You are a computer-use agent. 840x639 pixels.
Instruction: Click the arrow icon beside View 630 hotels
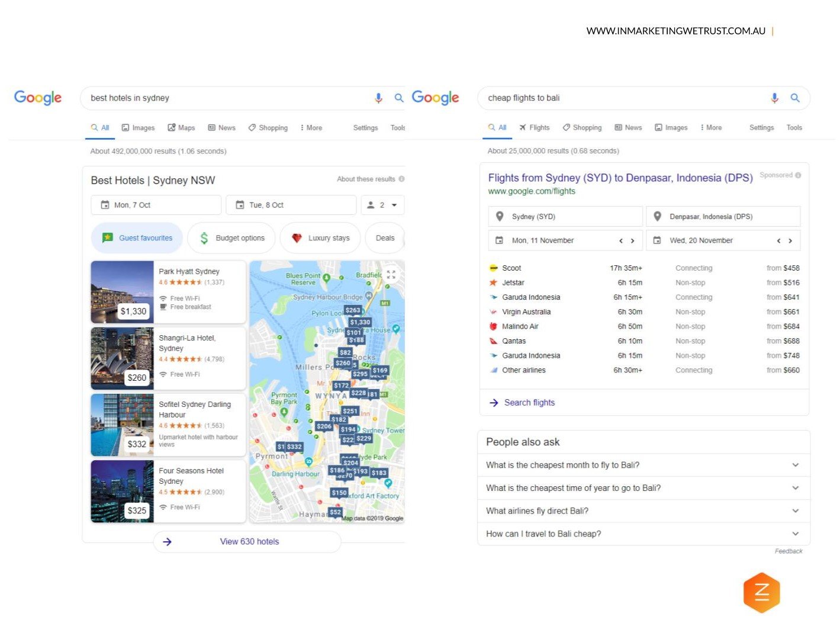click(168, 542)
